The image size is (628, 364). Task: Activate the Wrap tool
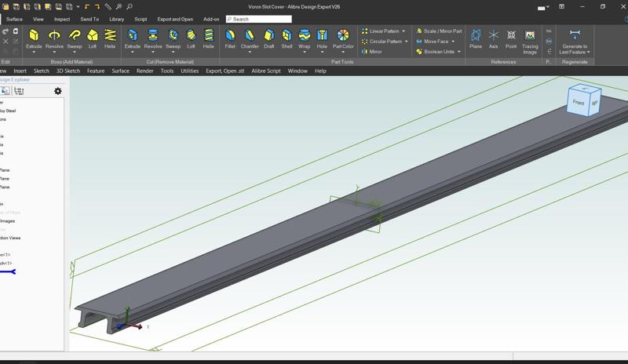tap(305, 38)
